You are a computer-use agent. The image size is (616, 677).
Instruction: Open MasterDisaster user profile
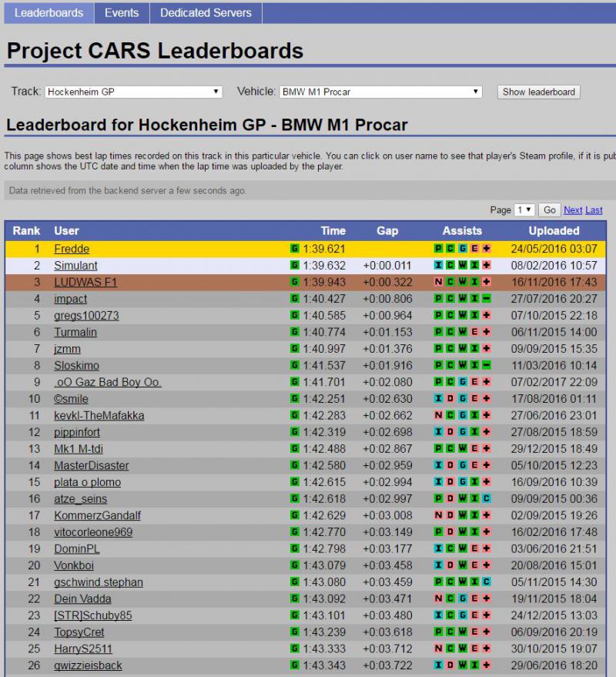92,465
